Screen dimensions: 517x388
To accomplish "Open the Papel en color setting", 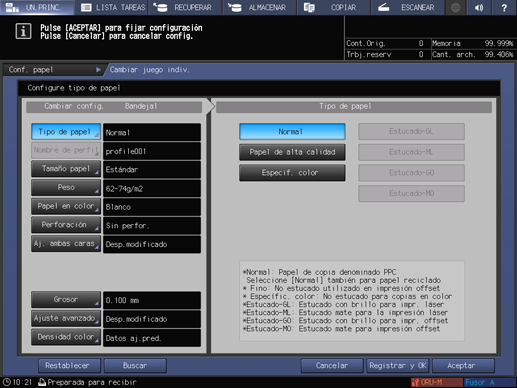I will 66,206.
